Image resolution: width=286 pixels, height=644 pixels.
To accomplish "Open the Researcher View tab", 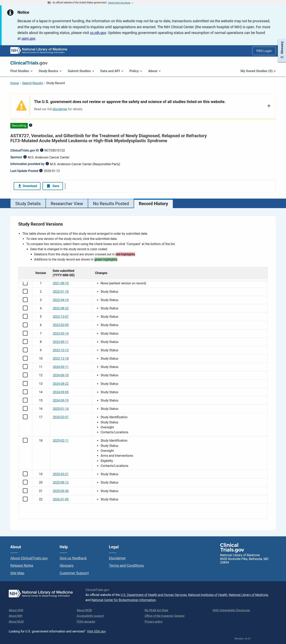I will click(x=67, y=204).
